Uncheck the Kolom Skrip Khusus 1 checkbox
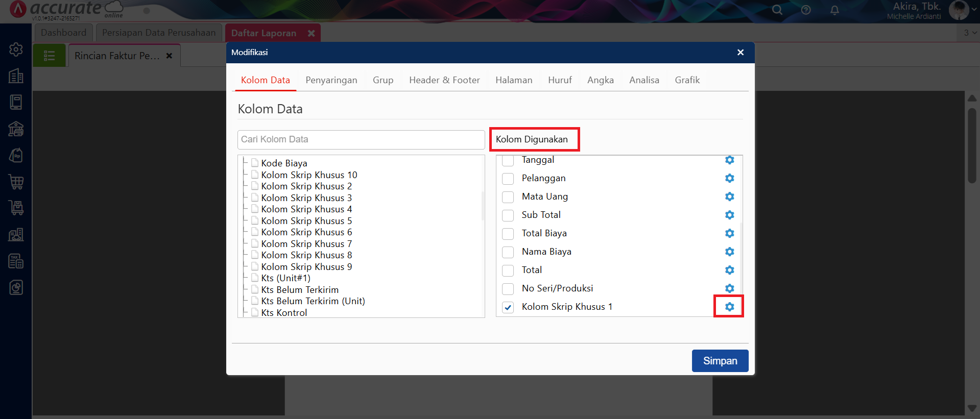This screenshot has width=980, height=419. (x=508, y=307)
